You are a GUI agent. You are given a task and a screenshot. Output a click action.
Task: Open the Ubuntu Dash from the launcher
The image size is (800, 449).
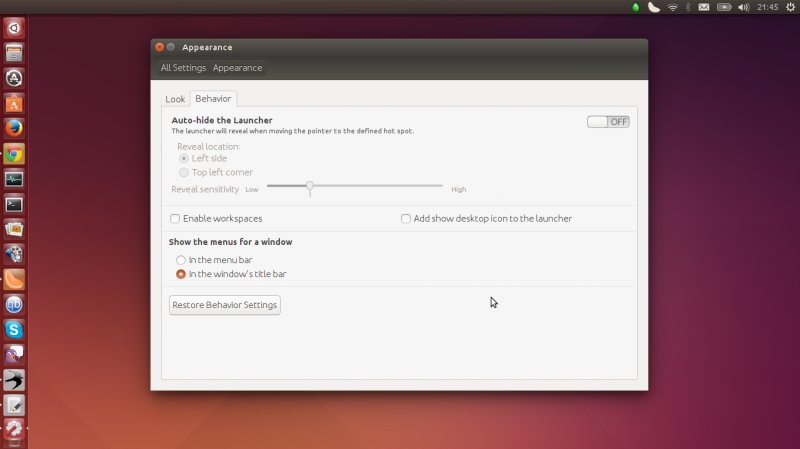click(x=14, y=28)
